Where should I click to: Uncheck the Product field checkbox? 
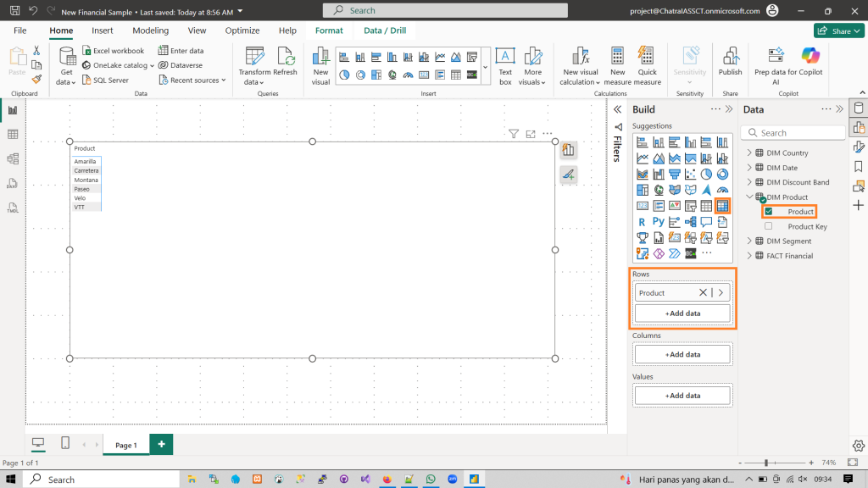tap(769, 212)
